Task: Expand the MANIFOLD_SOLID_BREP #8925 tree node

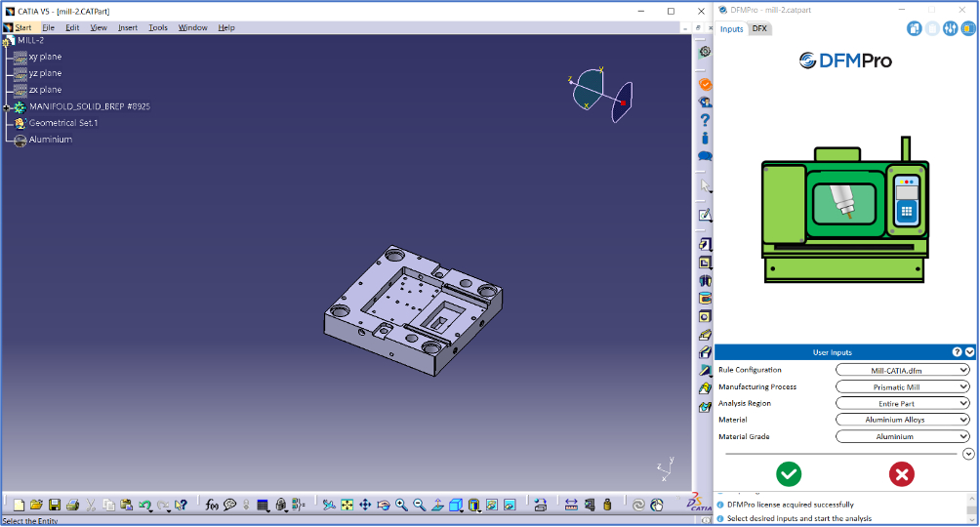Action: [x=7, y=107]
